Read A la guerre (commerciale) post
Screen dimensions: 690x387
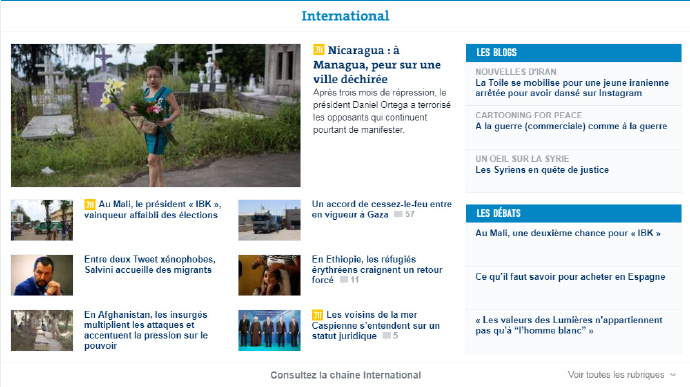(x=571, y=126)
